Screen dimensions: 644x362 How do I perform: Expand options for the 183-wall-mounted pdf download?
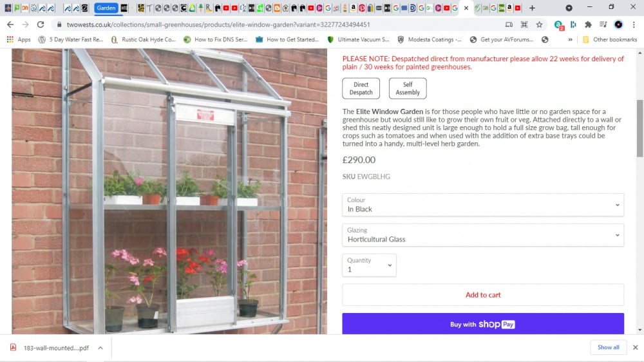(x=100, y=348)
